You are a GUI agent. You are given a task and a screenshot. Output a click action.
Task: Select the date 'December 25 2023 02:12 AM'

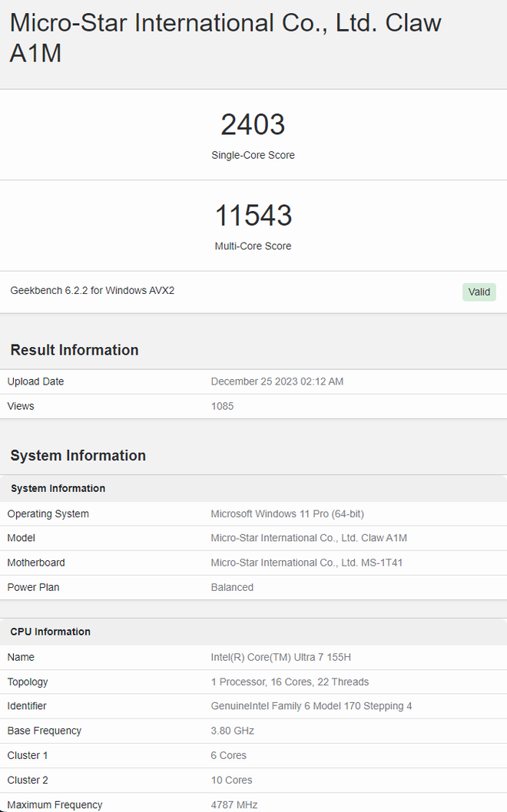coord(277,381)
